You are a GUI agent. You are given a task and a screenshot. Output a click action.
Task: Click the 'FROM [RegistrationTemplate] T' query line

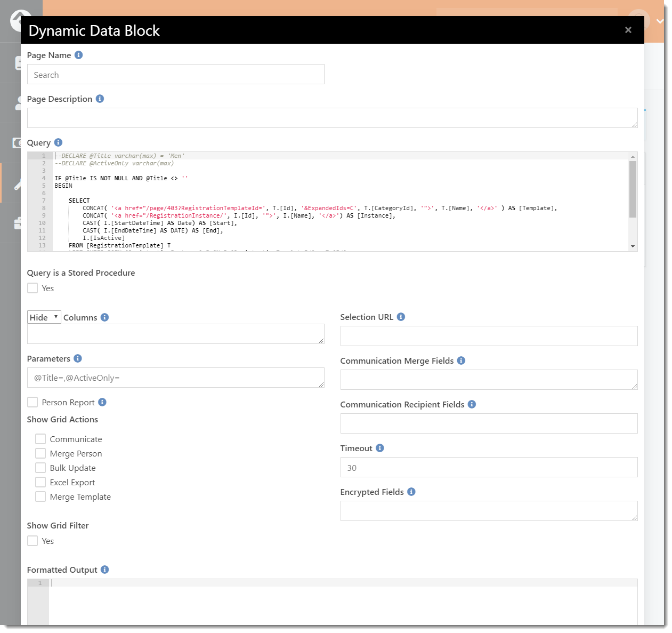coord(119,245)
